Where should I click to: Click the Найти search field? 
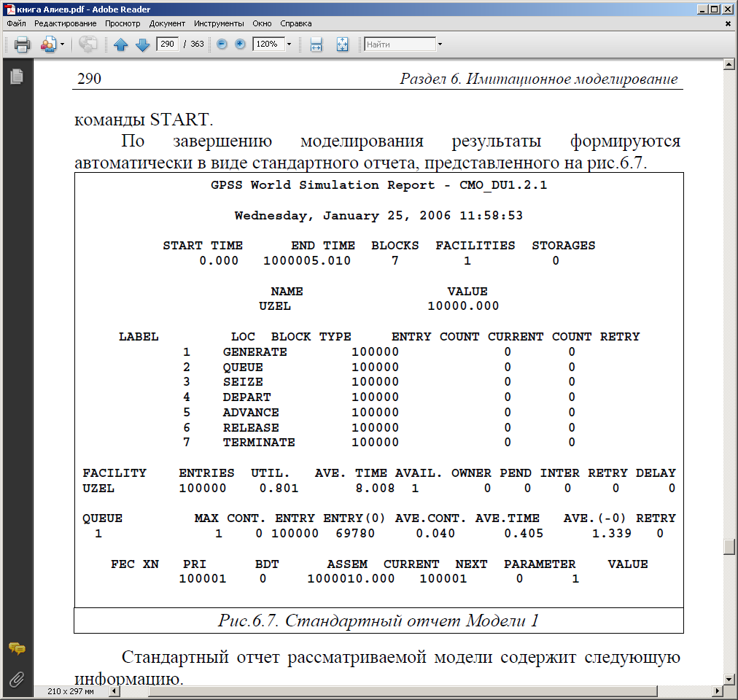[400, 44]
